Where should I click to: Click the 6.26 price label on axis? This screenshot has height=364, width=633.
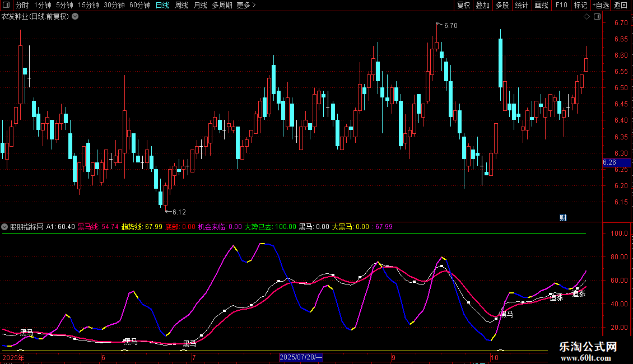click(x=609, y=162)
